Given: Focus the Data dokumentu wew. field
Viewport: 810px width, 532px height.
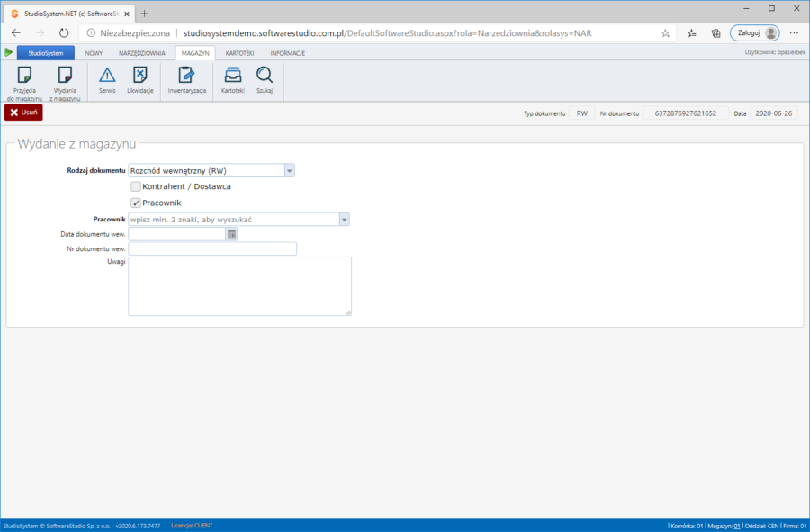Looking at the screenshot, I should click(177, 234).
